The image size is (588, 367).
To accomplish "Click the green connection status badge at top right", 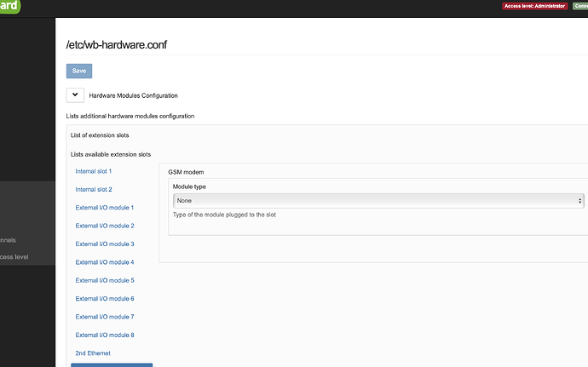I will click(580, 6).
